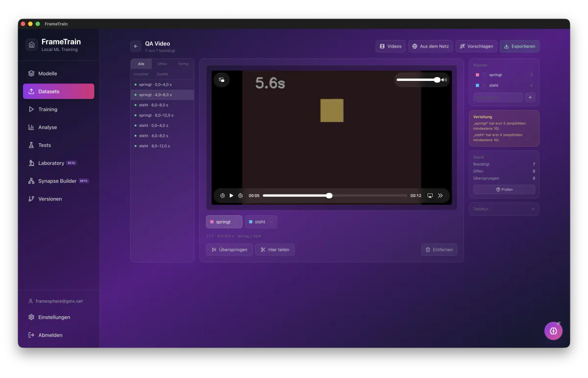Click the Exportieren button
The height and width of the screenshot is (378, 588).
519,46
